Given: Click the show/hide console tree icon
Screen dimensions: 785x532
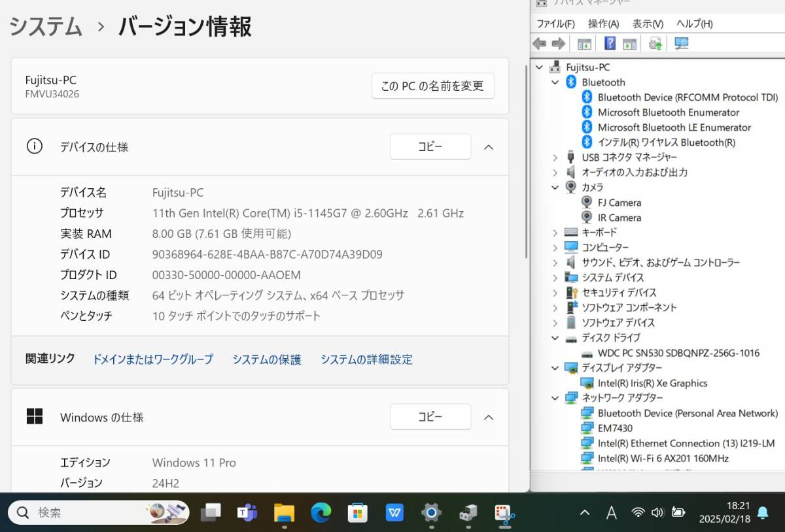Looking at the screenshot, I should (584, 44).
